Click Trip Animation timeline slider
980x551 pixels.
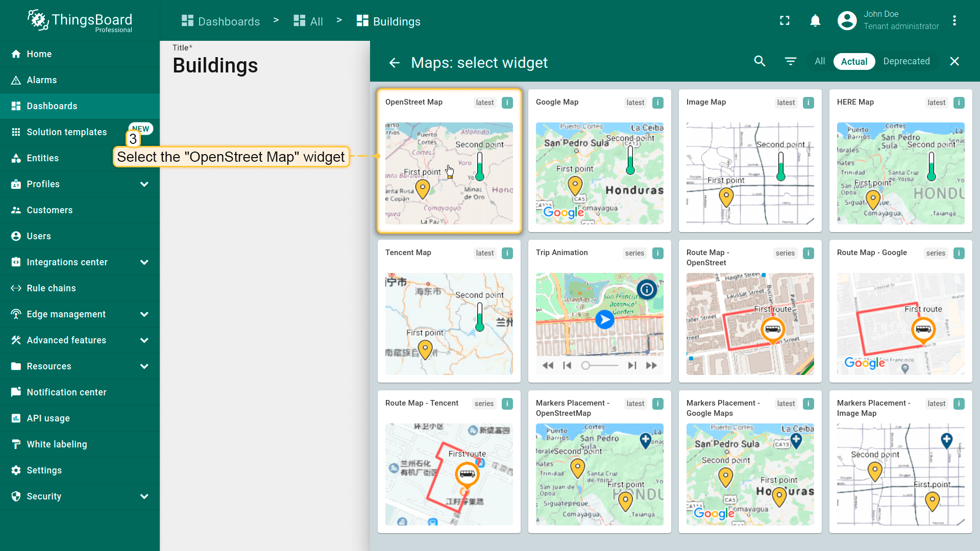click(x=599, y=365)
